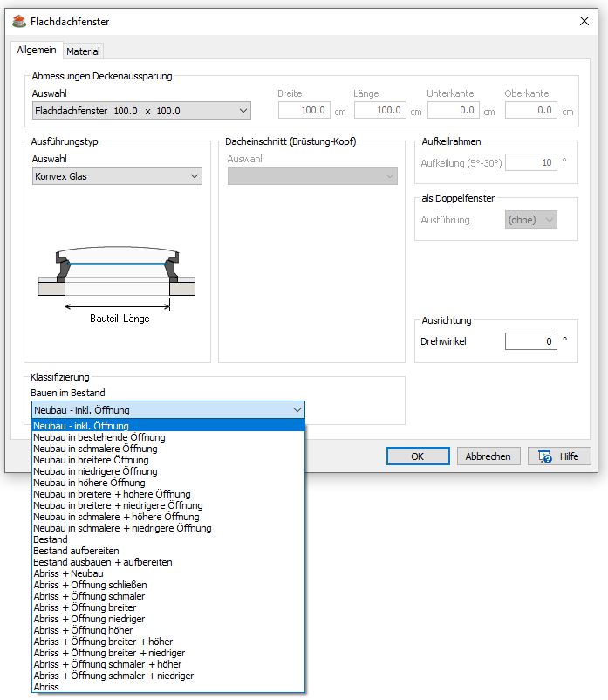Expand the Konvex Glas type dropdown
The width and height of the screenshot is (608, 700).
pyautogui.click(x=117, y=176)
